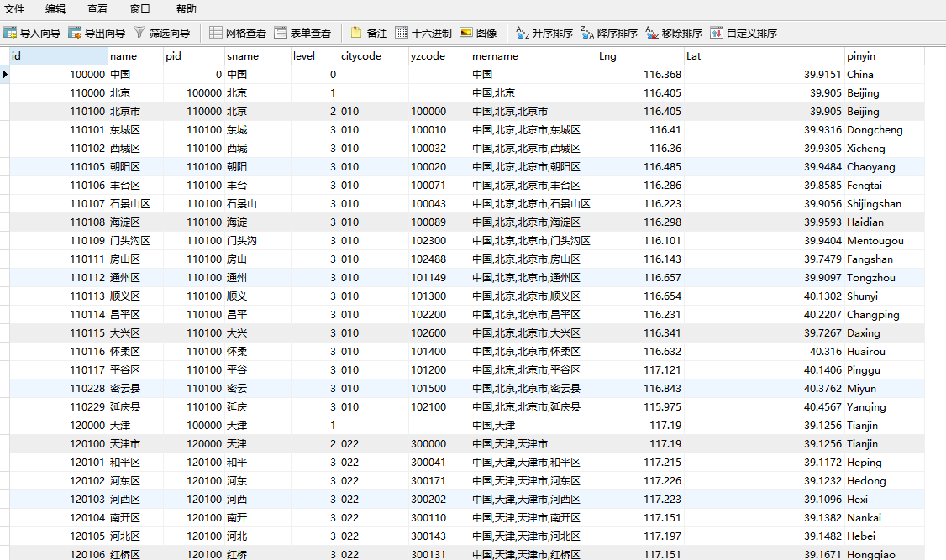Viewport: 946px width, 560px height.
Task: Select the pinyin column header
Action: pyautogui.click(x=885, y=56)
